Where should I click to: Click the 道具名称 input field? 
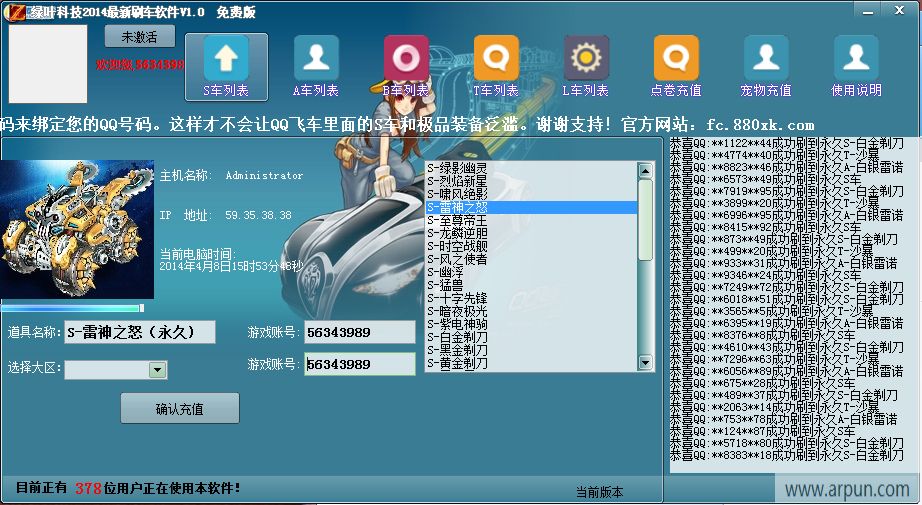140,332
